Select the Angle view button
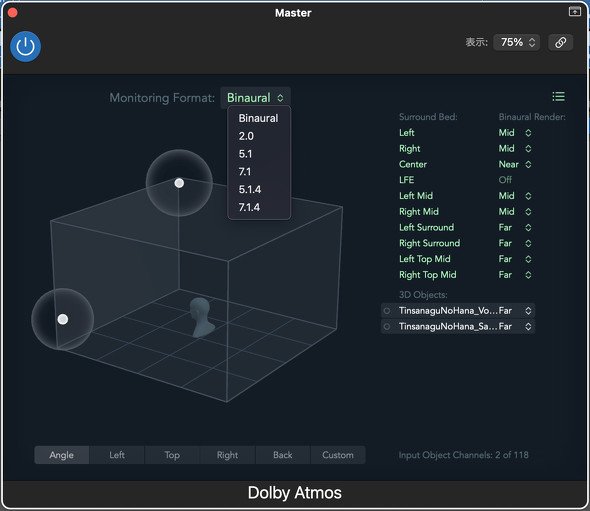The image size is (590, 511). 62,455
